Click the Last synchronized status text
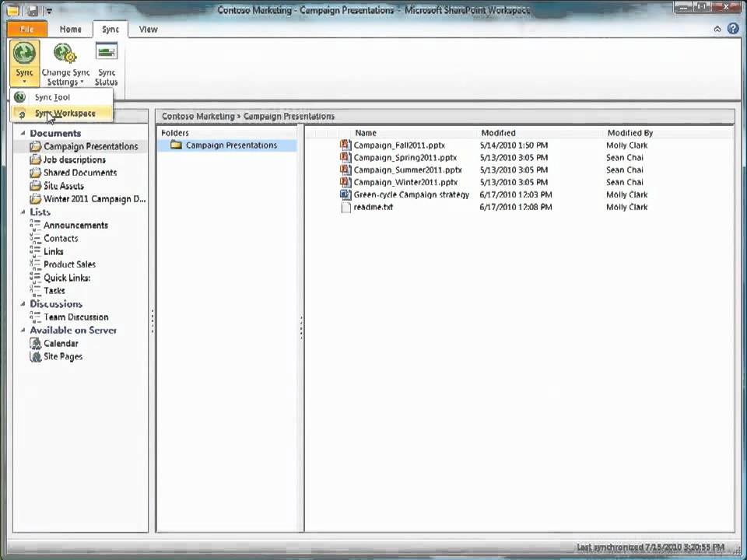747x560 pixels. pos(651,547)
